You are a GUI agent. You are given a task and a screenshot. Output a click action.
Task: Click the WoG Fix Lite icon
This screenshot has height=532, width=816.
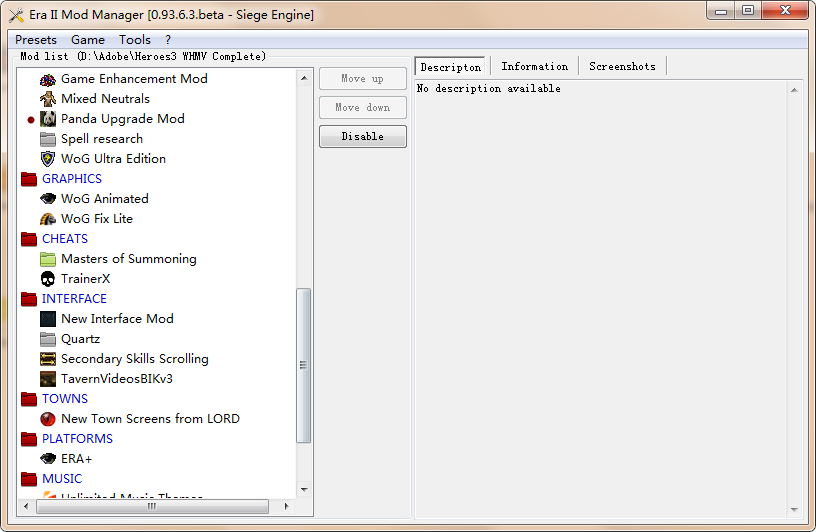[x=48, y=219]
